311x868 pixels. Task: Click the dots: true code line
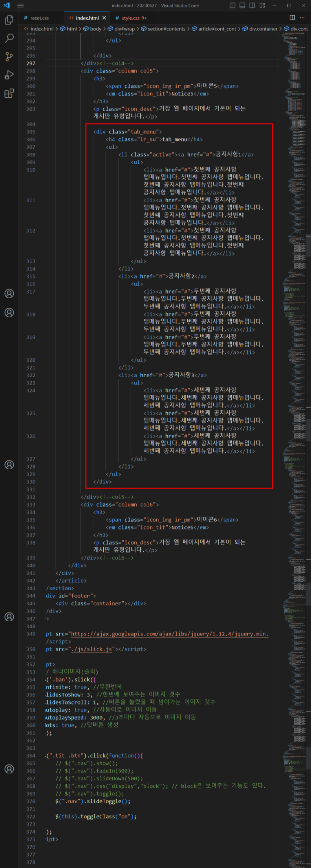pyautogui.click(x=82, y=725)
